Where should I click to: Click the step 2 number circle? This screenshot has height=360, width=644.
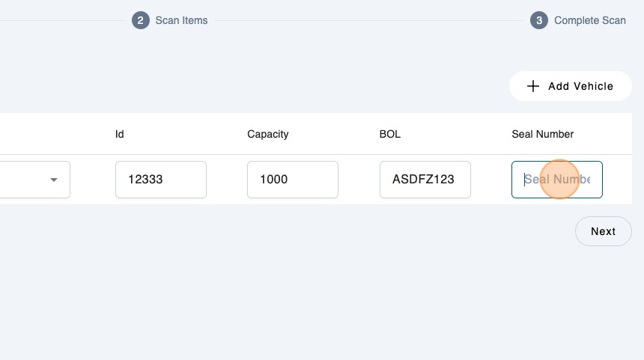(140, 20)
